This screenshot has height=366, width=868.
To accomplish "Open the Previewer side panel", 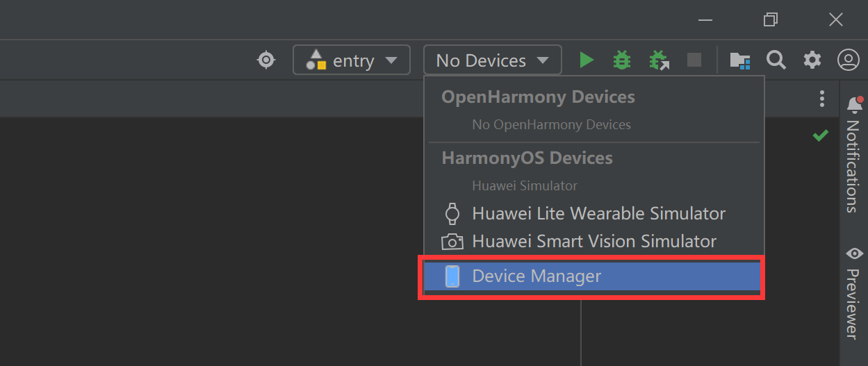I will click(853, 292).
